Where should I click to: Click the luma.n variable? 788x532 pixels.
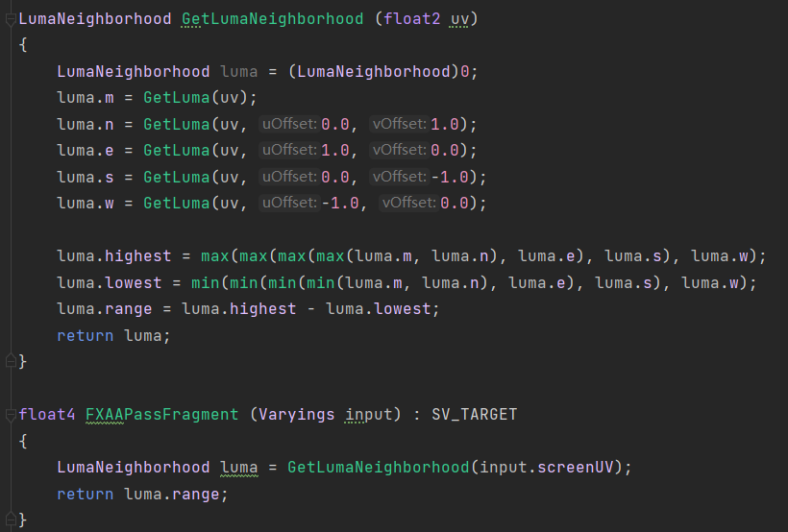pyautogui.click(x=85, y=124)
